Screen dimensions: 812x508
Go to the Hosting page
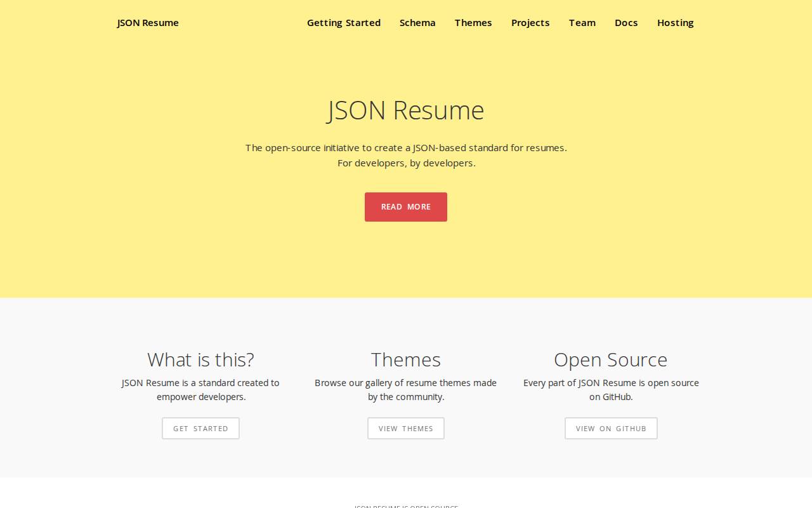pyautogui.click(x=676, y=23)
